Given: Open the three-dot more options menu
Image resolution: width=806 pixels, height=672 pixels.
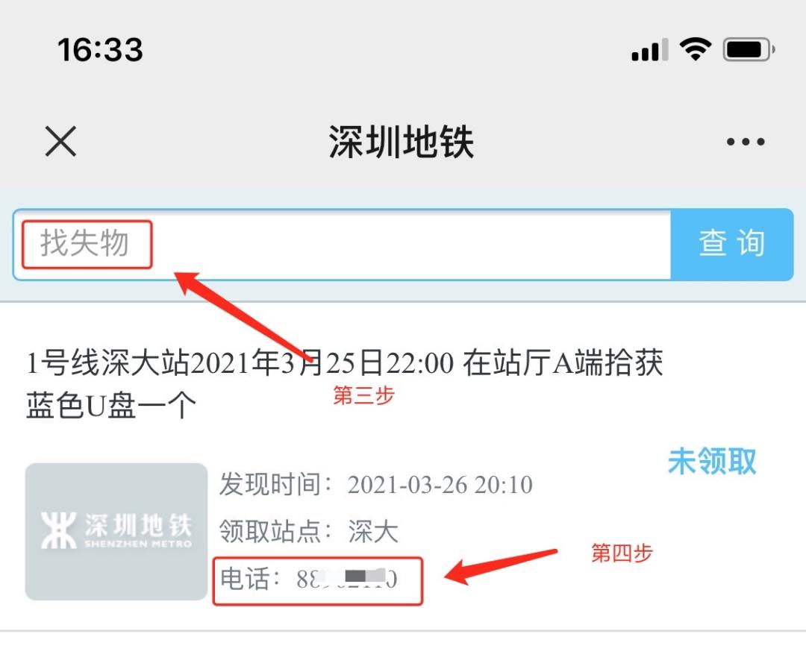Looking at the screenshot, I should click(x=746, y=142).
